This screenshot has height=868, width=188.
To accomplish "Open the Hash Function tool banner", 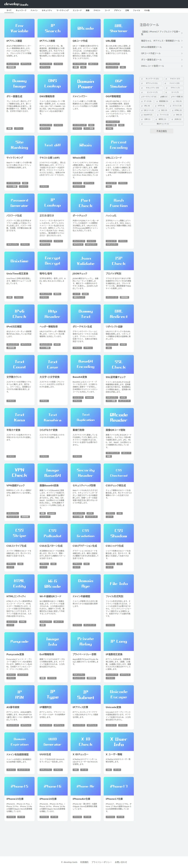I will (x=119, y=203).
